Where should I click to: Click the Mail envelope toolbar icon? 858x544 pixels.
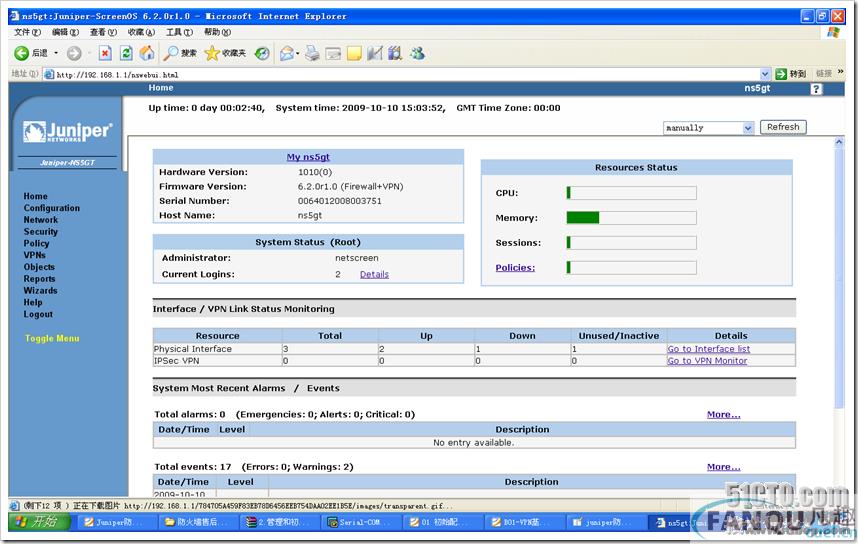(x=286, y=53)
